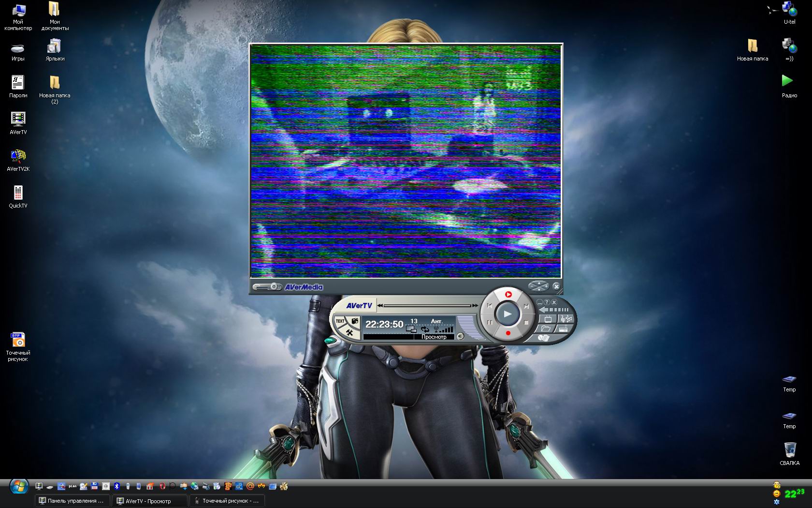The width and height of the screenshot is (812, 508).
Task: Click the large central Play button
Action: pos(507,314)
